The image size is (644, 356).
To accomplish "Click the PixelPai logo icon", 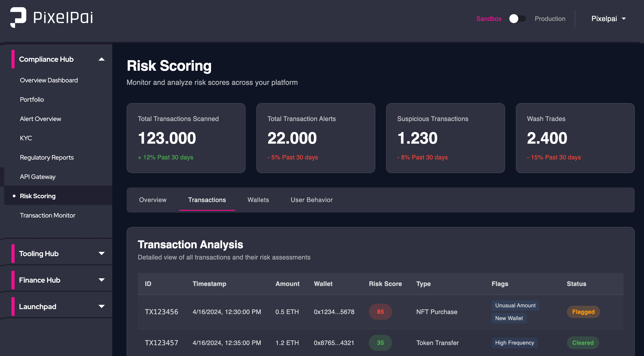I will point(18,17).
